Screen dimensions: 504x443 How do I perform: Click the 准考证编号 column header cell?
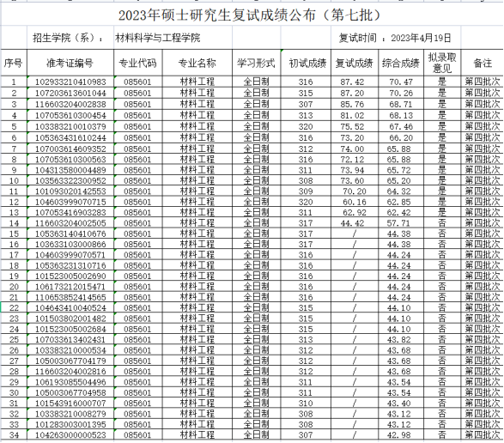point(70,63)
